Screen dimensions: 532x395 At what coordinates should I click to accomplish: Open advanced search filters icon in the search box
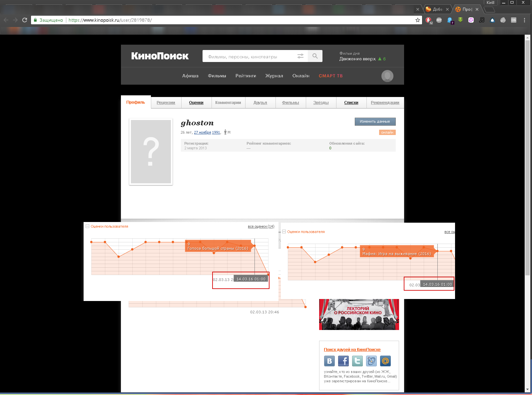pos(300,56)
